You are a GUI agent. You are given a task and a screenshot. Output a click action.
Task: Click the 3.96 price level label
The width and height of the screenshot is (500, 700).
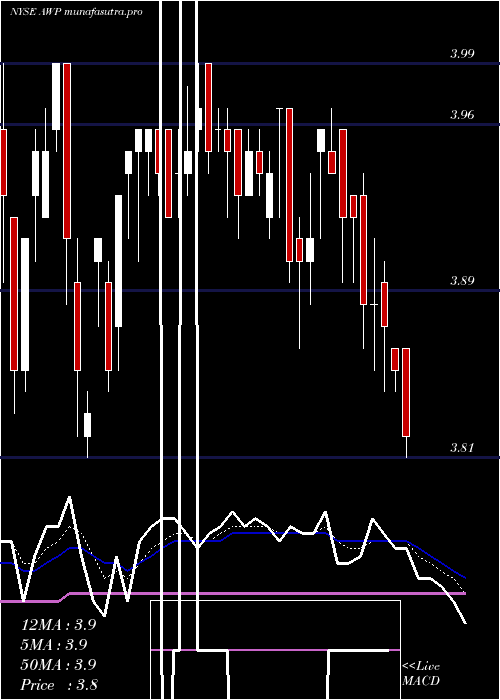coord(462,115)
